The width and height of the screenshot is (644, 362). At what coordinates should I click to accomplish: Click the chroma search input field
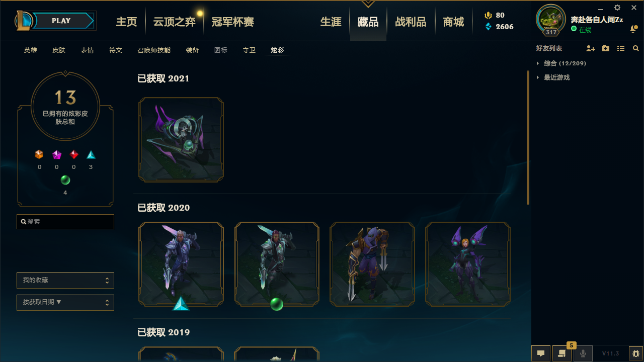point(65,222)
